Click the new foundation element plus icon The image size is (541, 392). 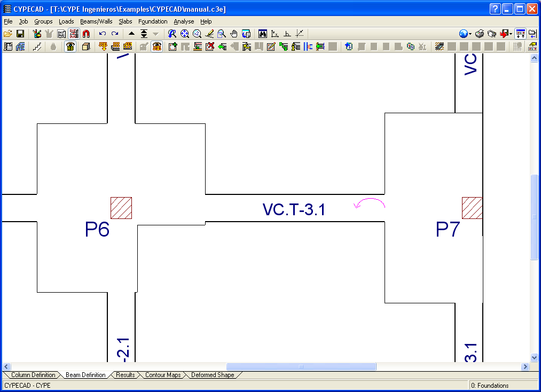click(173, 46)
